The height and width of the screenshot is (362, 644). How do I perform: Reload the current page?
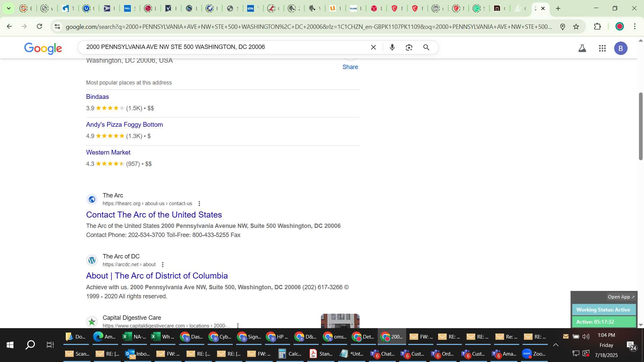[40, 26]
